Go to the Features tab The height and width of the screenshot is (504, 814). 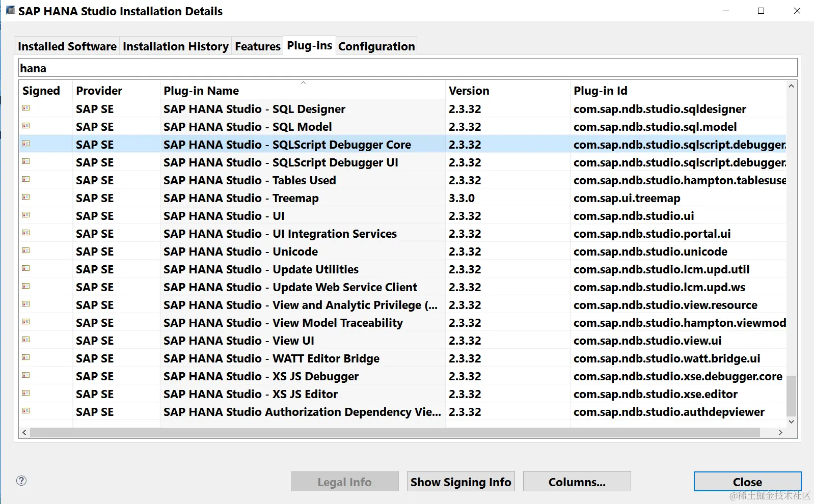click(x=258, y=46)
